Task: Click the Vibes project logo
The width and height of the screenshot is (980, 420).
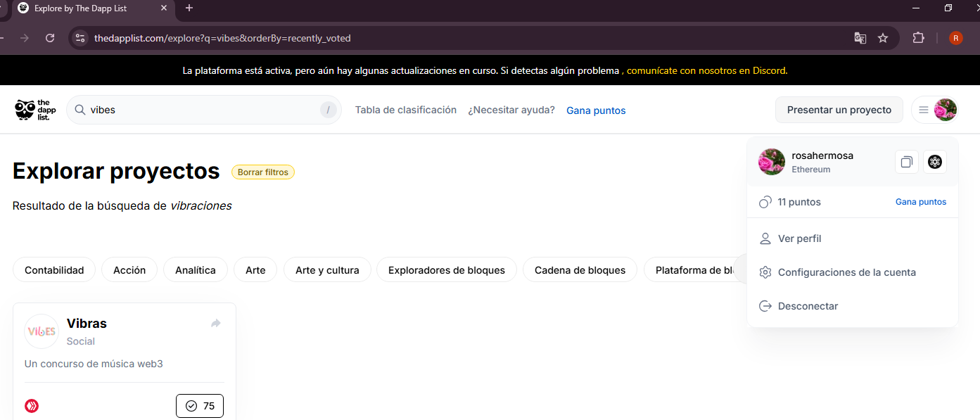Action: (42, 331)
